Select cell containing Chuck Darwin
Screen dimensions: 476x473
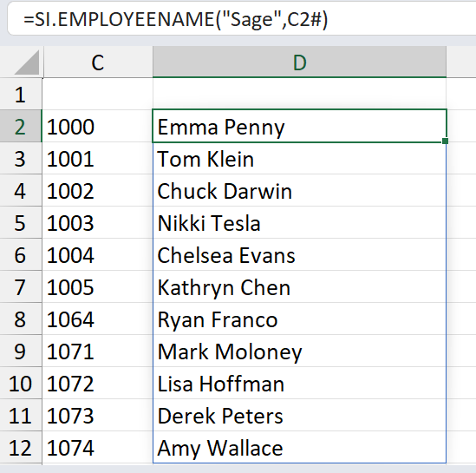[x=300, y=190]
